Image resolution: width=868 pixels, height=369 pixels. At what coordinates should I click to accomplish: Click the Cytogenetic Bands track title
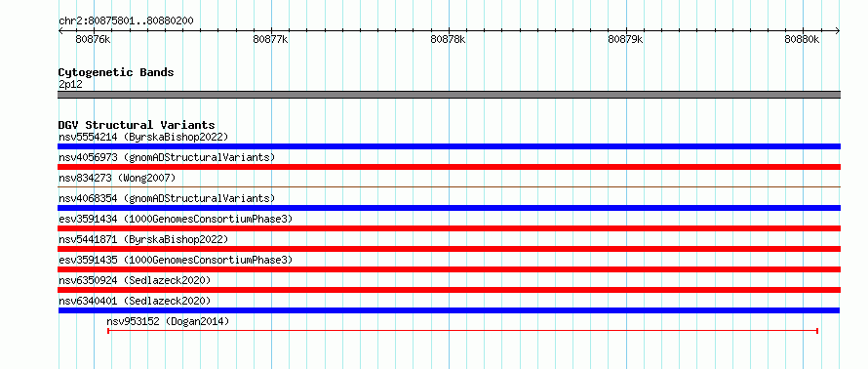coord(116,72)
